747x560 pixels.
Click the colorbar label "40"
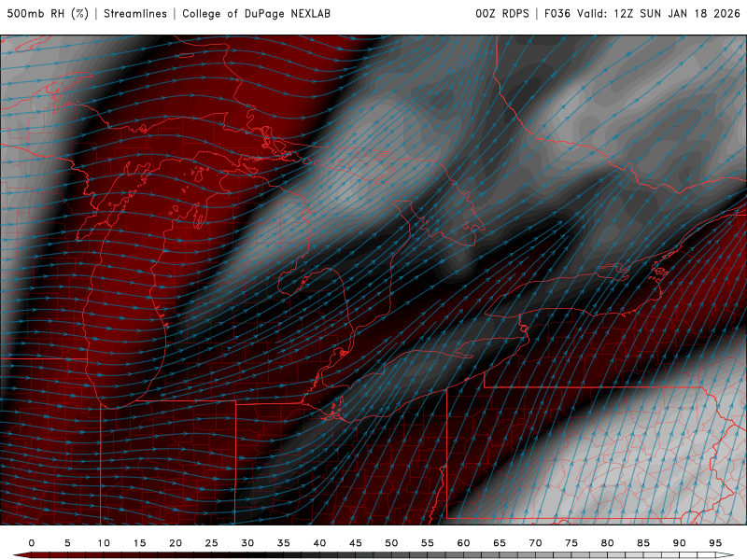coord(319,543)
